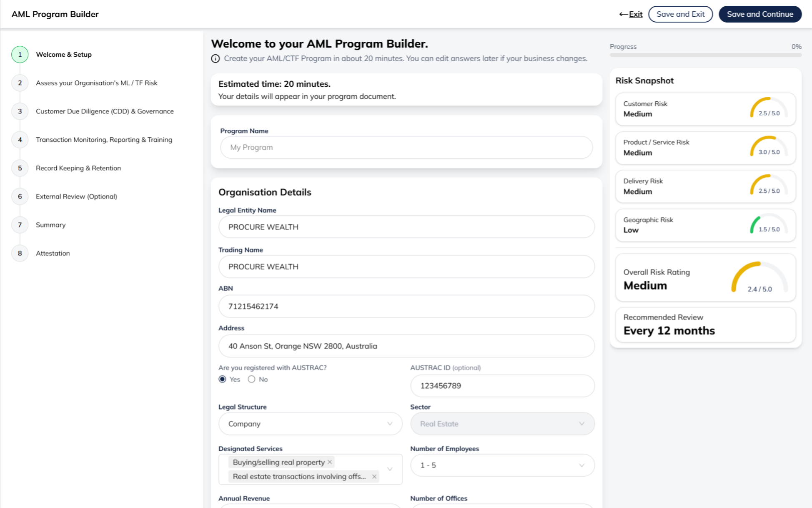Screen dimensions: 812x508
Task: Click the step 2 circle icon
Action: point(20,83)
